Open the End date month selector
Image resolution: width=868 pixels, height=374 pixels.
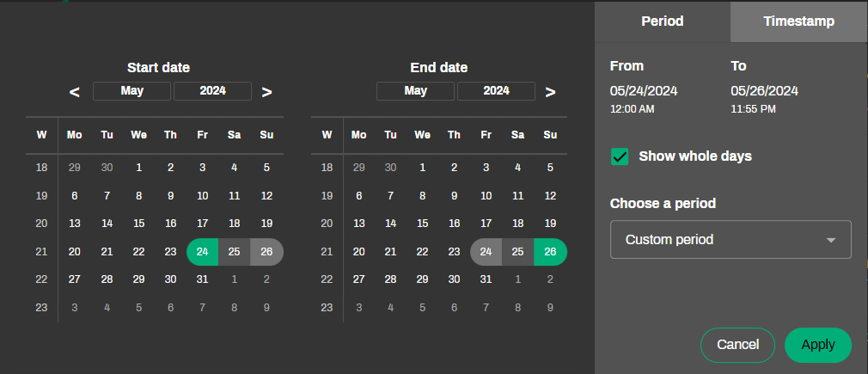[415, 91]
